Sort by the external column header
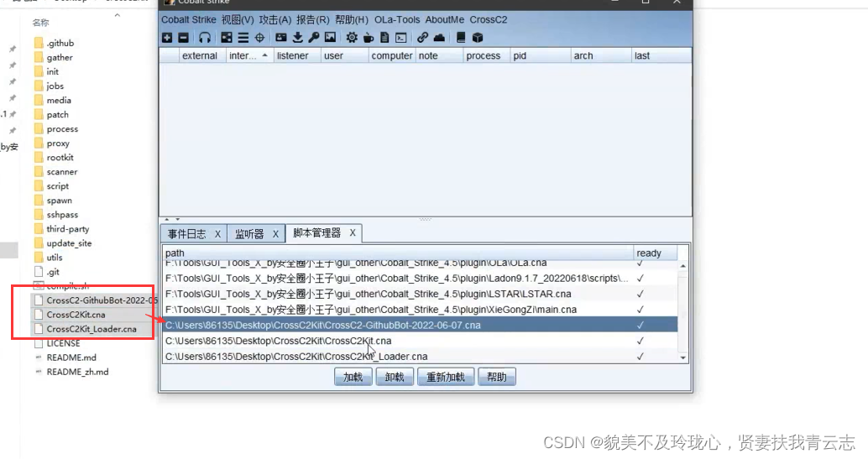Image resolution: width=868 pixels, height=459 pixels. (202, 55)
